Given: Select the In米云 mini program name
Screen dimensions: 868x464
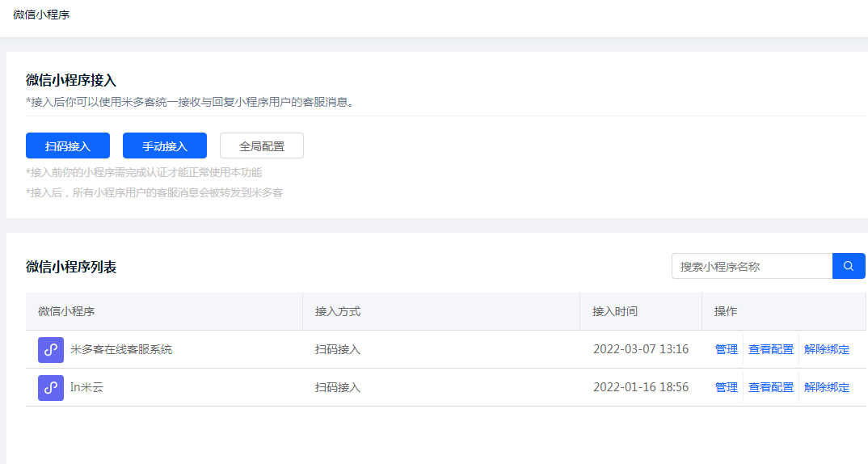Looking at the screenshot, I should pos(87,387).
